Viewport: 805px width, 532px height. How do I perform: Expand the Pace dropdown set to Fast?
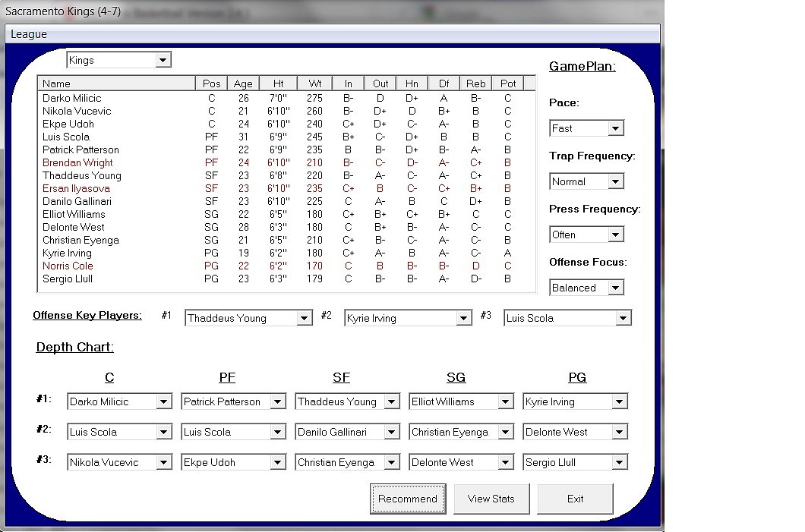[x=587, y=128]
